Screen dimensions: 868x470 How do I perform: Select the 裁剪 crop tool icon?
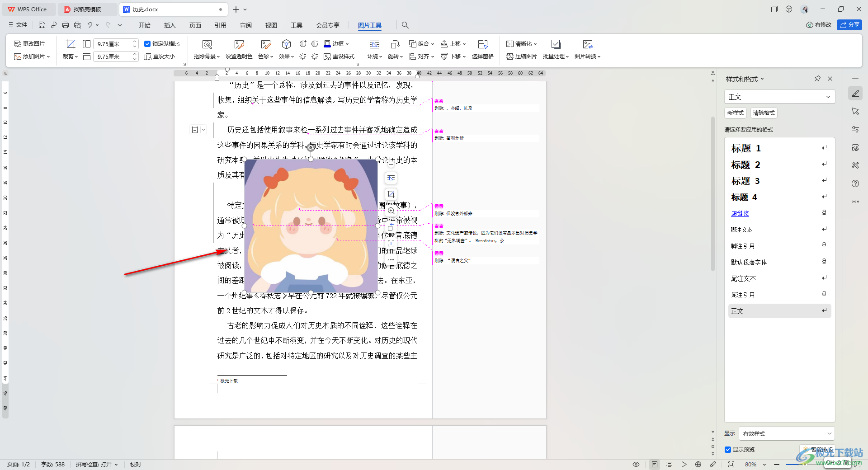point(70,44)
